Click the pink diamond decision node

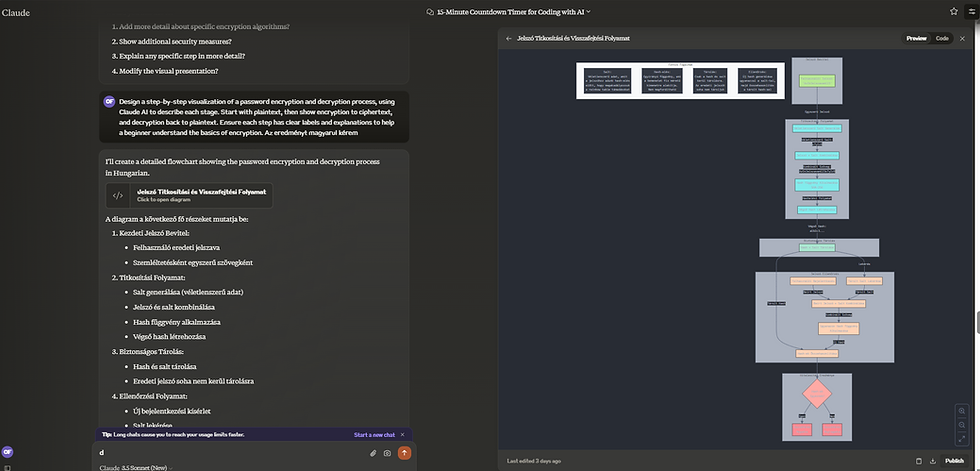[x=817, y=393]
